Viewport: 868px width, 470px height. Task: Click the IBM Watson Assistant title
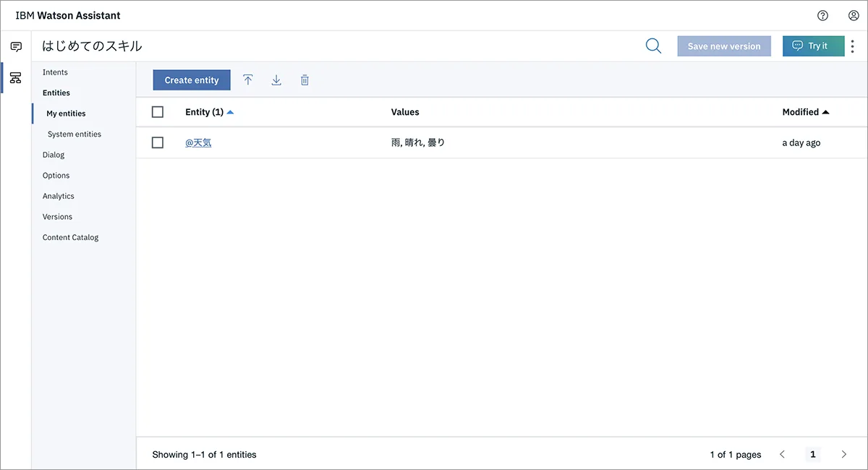tap(68, 15)
